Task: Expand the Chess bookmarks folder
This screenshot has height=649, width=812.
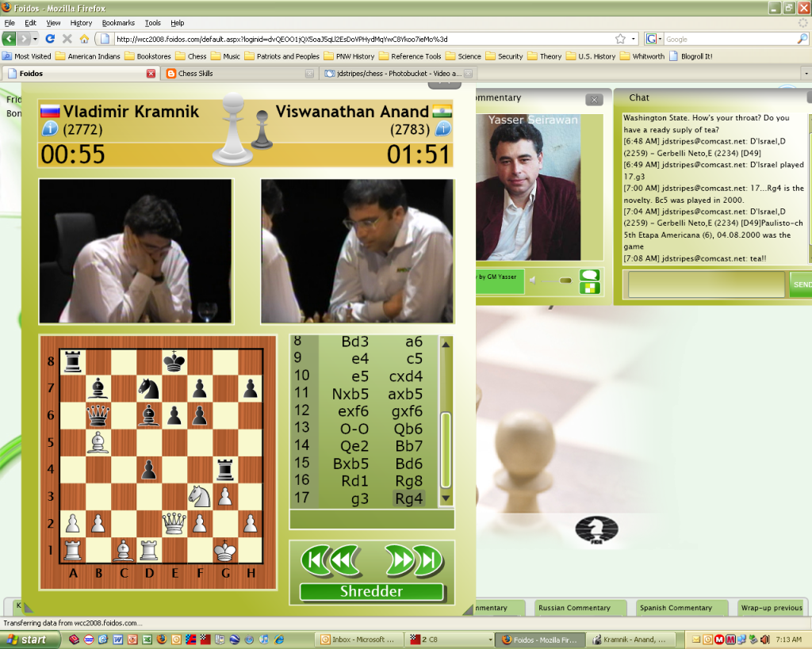Action: point(191,56)
